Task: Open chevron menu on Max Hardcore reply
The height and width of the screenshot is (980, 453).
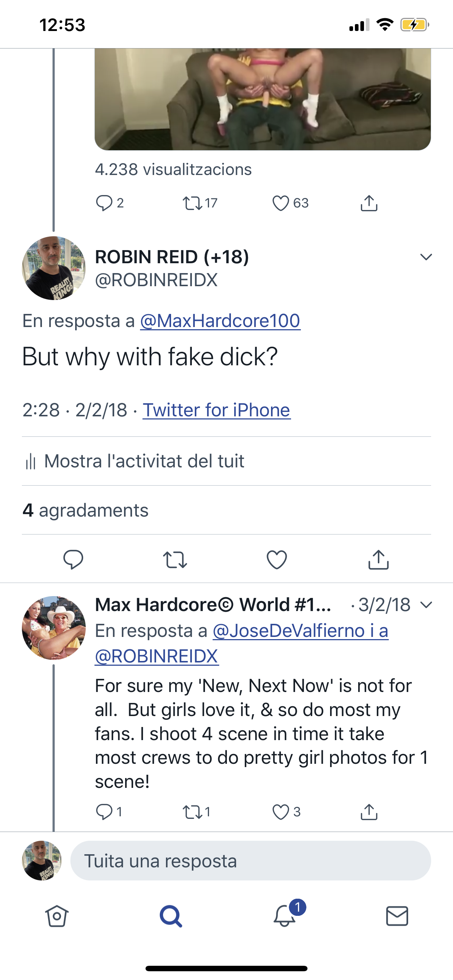Action: (426, 605)
